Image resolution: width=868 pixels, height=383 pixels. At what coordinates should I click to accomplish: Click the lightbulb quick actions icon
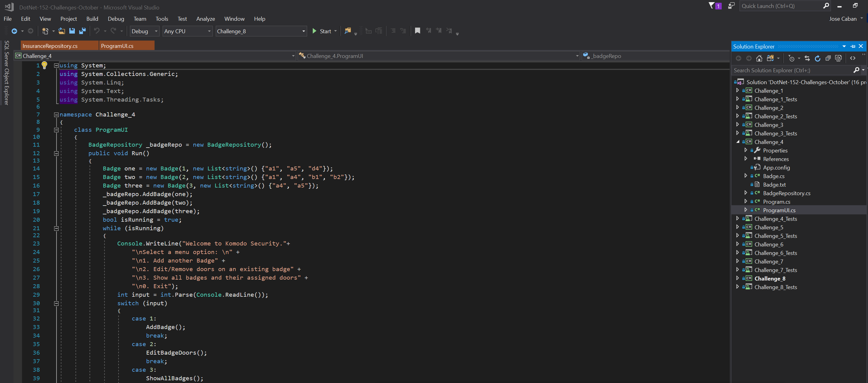[45, 65]
